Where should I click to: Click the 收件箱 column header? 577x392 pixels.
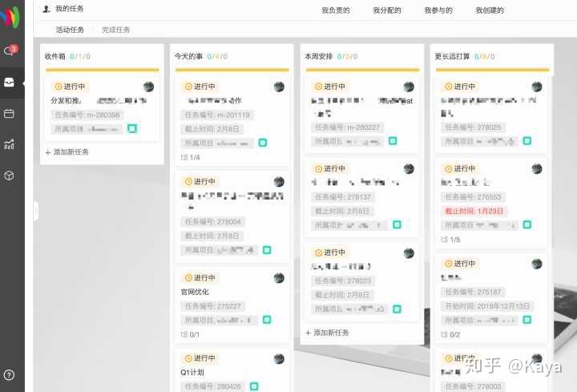54,56
